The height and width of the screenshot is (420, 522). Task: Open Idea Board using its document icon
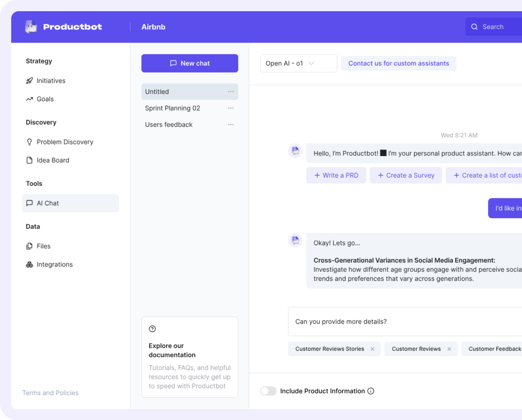click(29, 160)
